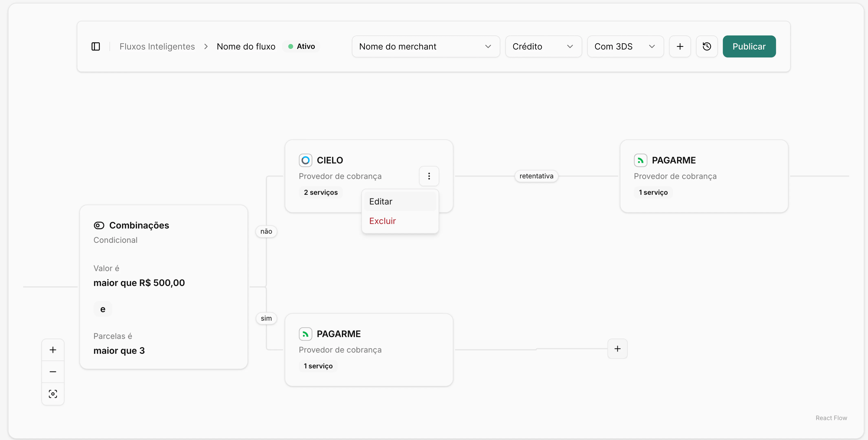This screenshot has height=440, width=868.
Task: Select the Combinações conditional node title
Action: tap(139, 225)
